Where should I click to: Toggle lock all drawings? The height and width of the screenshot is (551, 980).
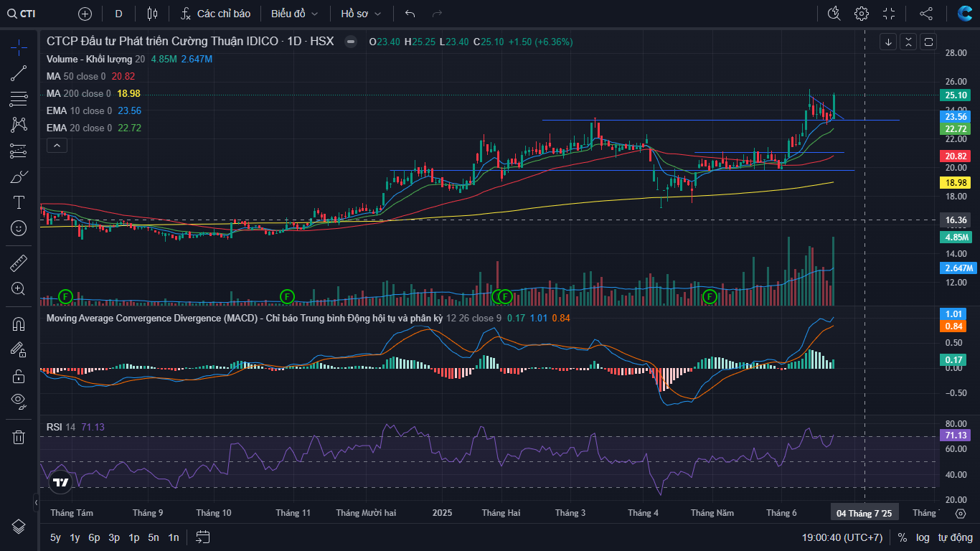point(19,375)
